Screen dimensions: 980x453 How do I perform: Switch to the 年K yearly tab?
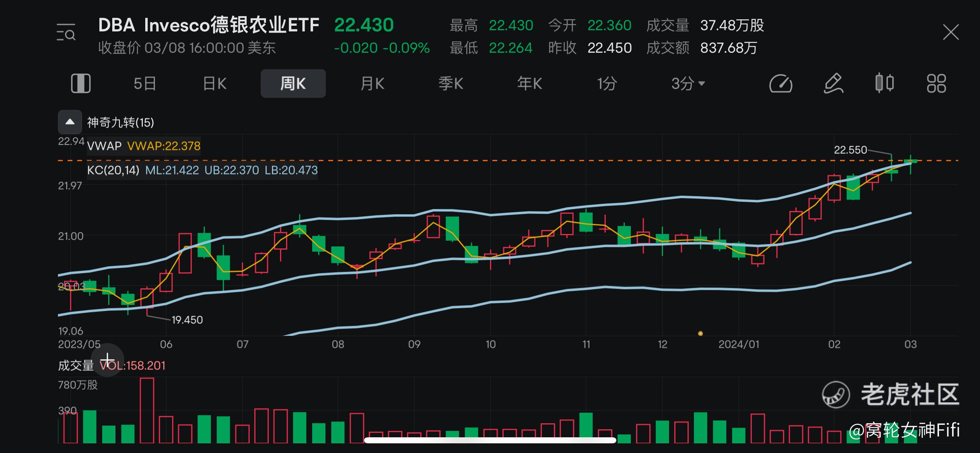click(x=529, y=84)
